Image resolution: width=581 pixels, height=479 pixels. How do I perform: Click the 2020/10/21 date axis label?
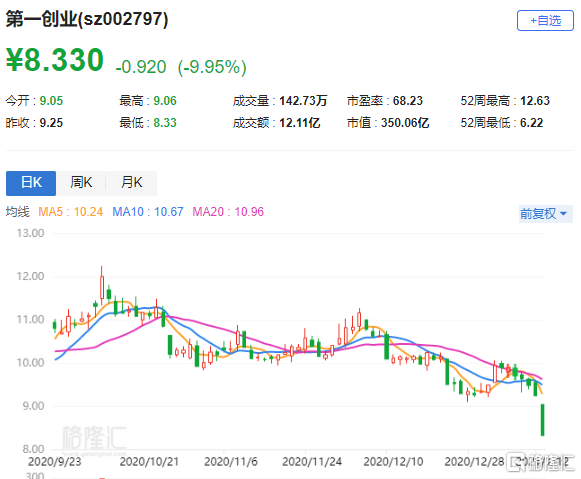[149, 462]
